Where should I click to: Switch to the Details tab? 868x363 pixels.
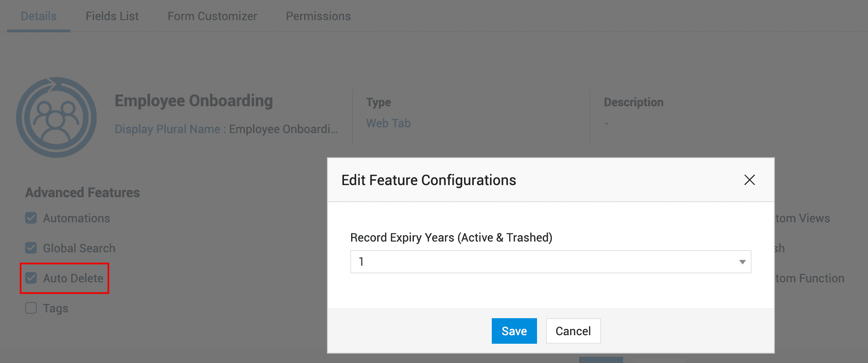[x=39, y=16]
